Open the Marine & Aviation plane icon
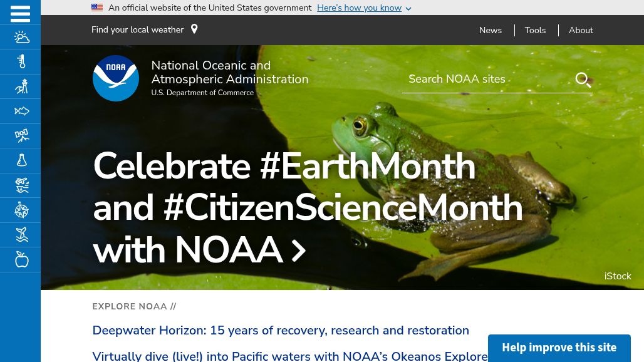Image resolution: width=644 pixels, height=362 pixels. click(x=21, y=185)
